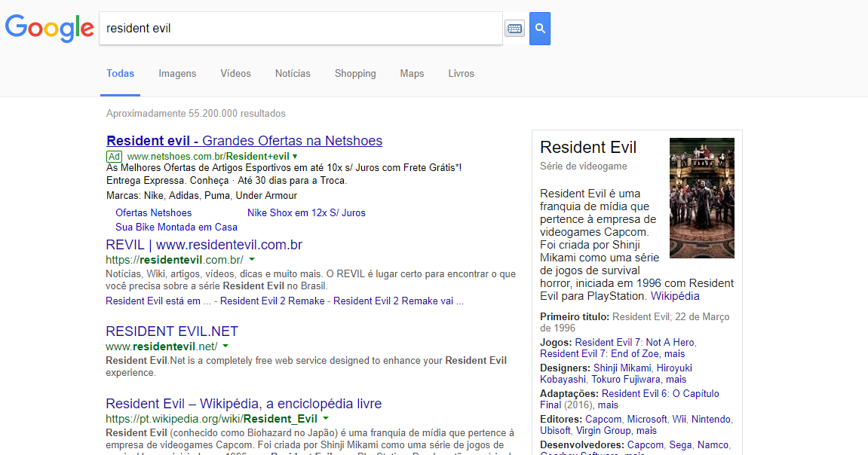Open the Microsoft link under Editores
Image resolution: width=868 pixels, height=455 pixels.
[x=647, y=419]
